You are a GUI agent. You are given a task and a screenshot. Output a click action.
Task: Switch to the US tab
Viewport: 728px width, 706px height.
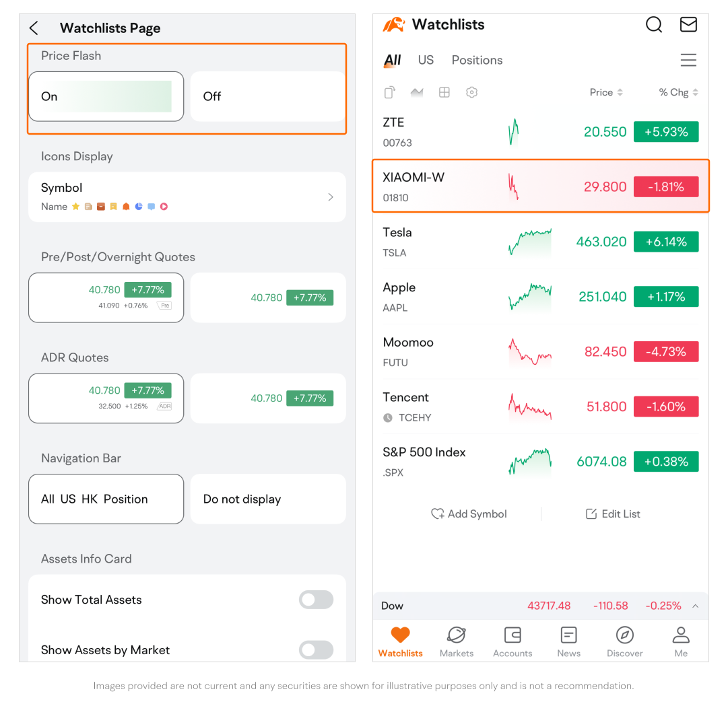[426, 61]
